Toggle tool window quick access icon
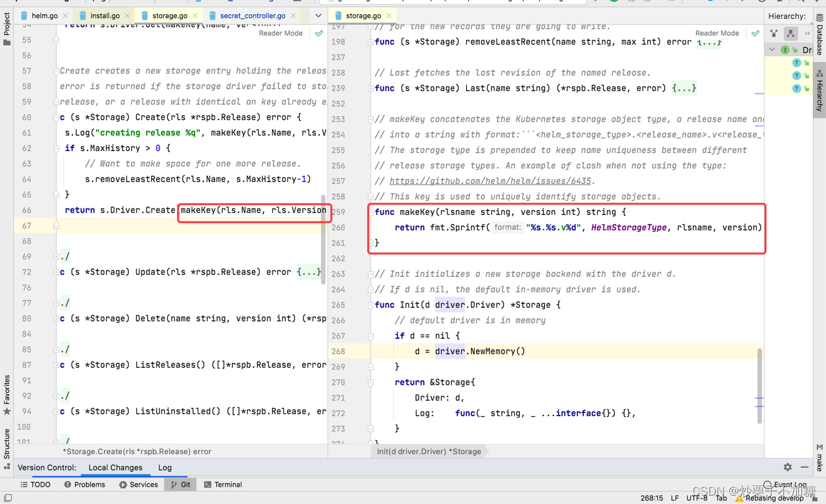The image size is (826, 504). tap(7, 498)
